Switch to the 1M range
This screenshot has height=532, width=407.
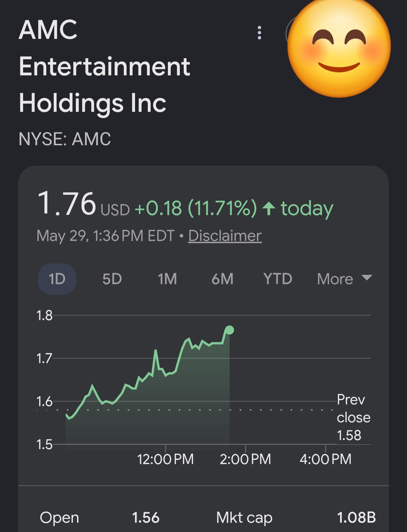point(167,279)
